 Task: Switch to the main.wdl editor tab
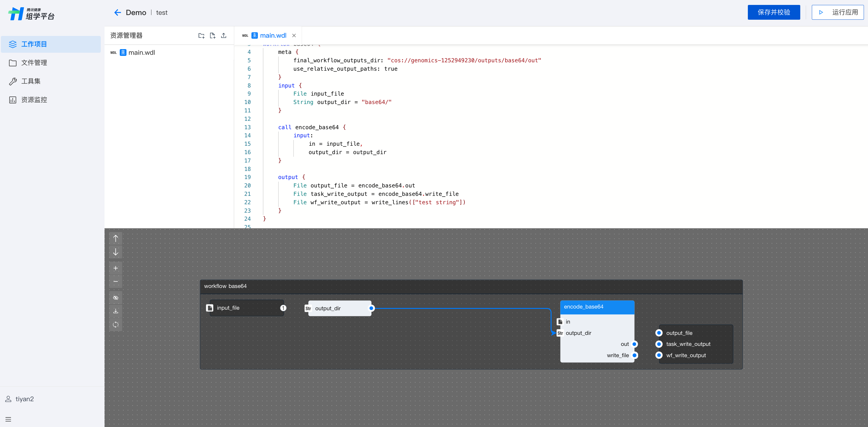273,35
